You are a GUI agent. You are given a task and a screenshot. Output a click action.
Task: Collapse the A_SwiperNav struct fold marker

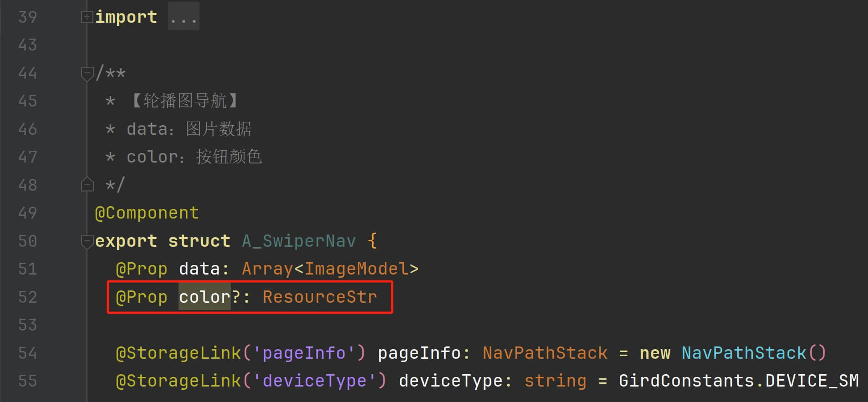click(87, 241)
